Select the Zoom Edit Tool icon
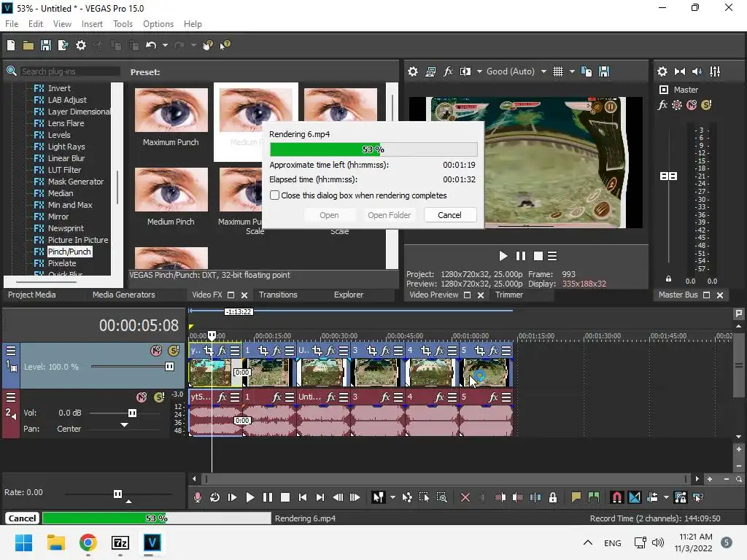The image size is (747, 560). pos(441,497)
